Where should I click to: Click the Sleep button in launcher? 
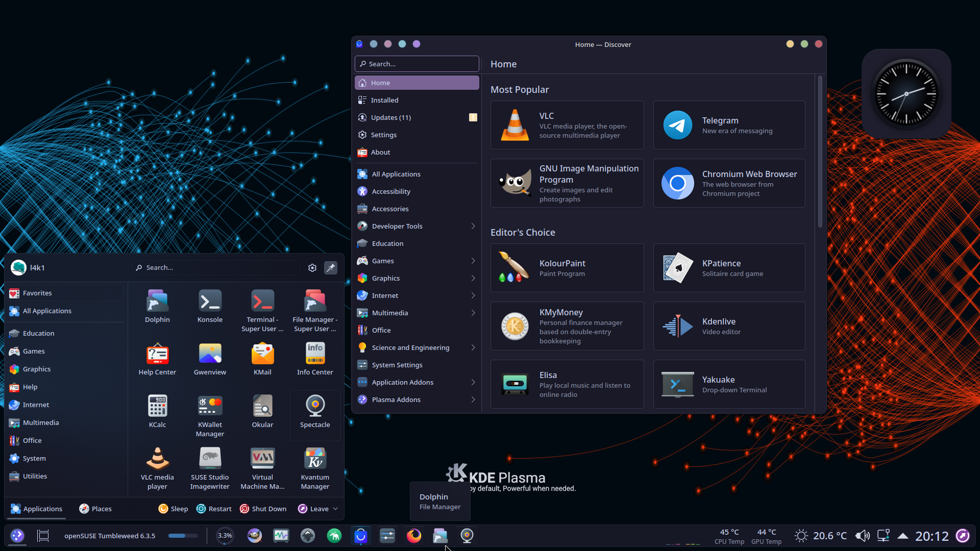pyautogui.click(x=173, y=509)
